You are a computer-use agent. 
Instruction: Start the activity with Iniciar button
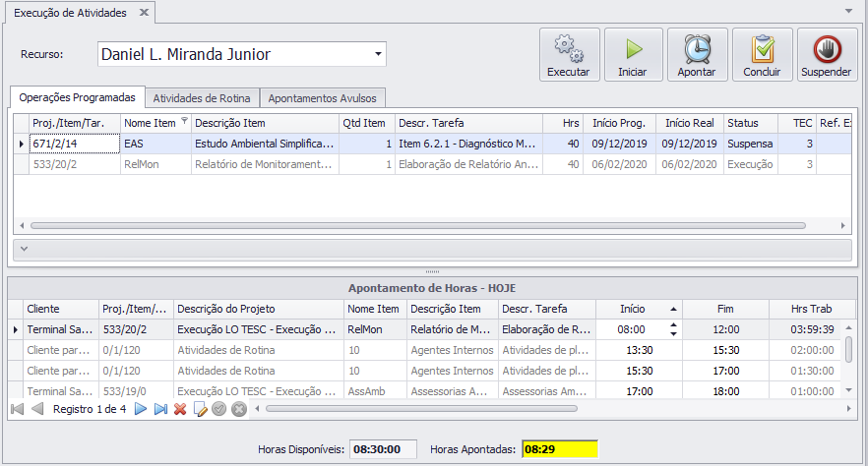click(x=634, y=55)
